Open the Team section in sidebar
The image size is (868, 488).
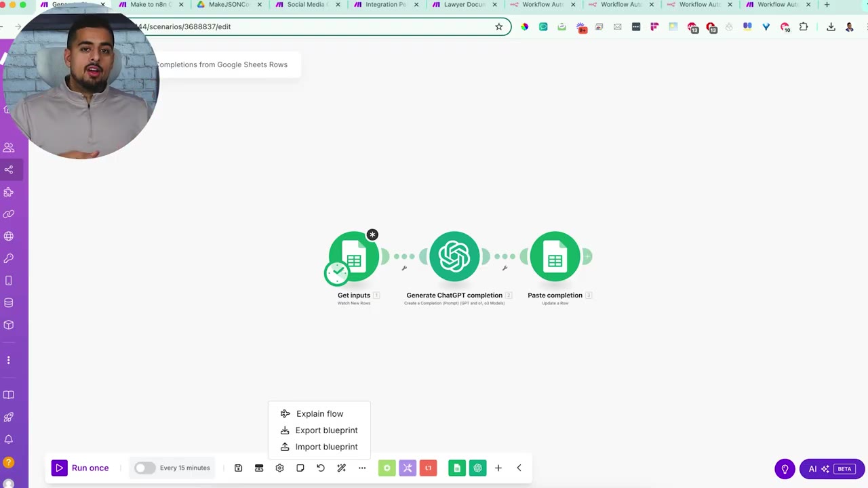[x=9, y=148]
